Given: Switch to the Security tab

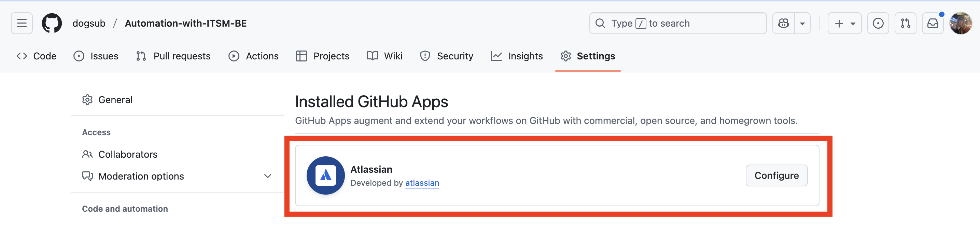Looking at the screenshot, I should coord(447,56).
